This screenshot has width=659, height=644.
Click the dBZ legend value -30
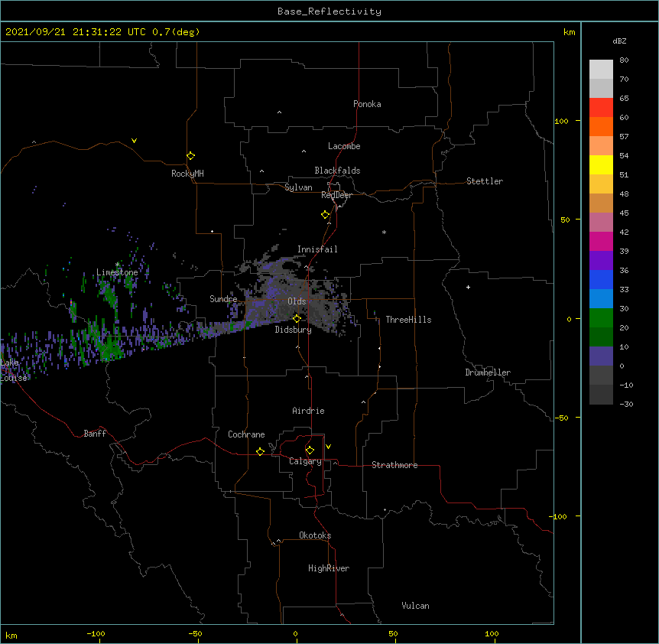coord(626,405)
